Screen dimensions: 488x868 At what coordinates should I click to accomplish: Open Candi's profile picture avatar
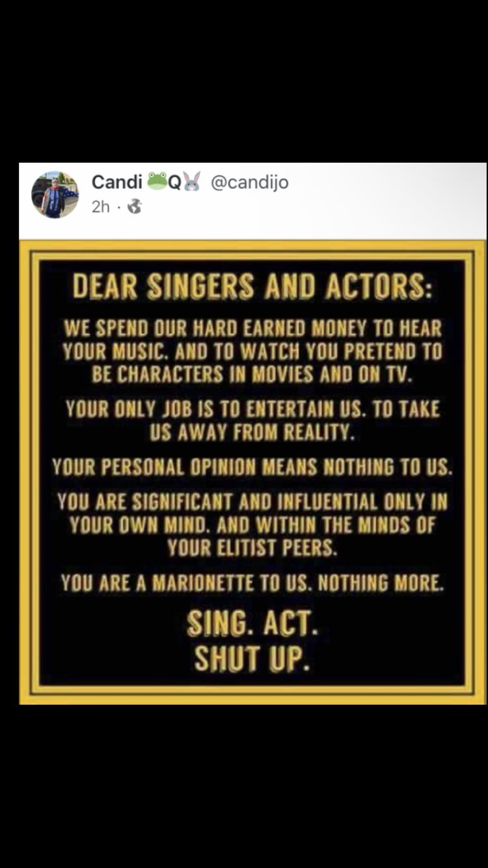55,195
